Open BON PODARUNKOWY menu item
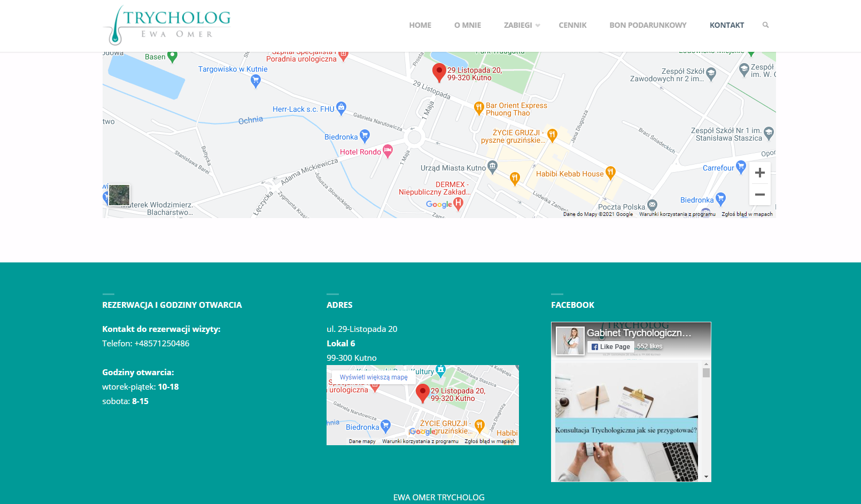 pyautogui.click(x=648, y=25)
